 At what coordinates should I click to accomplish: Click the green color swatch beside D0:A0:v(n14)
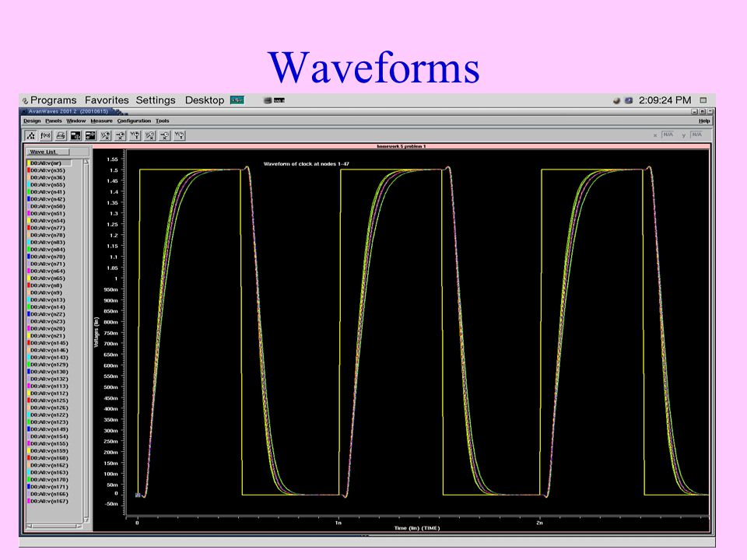(x=29, y=306)
